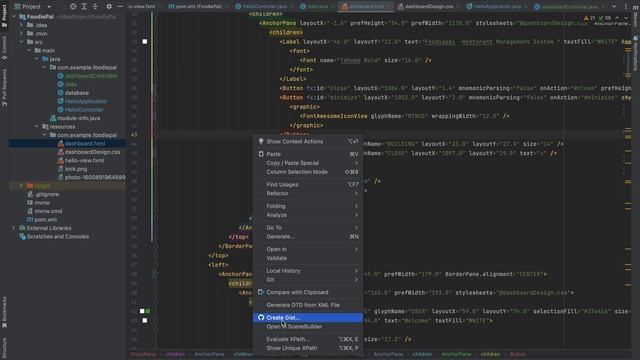
Task: Expand the .mvn folder
Action: tap(22, 33)
